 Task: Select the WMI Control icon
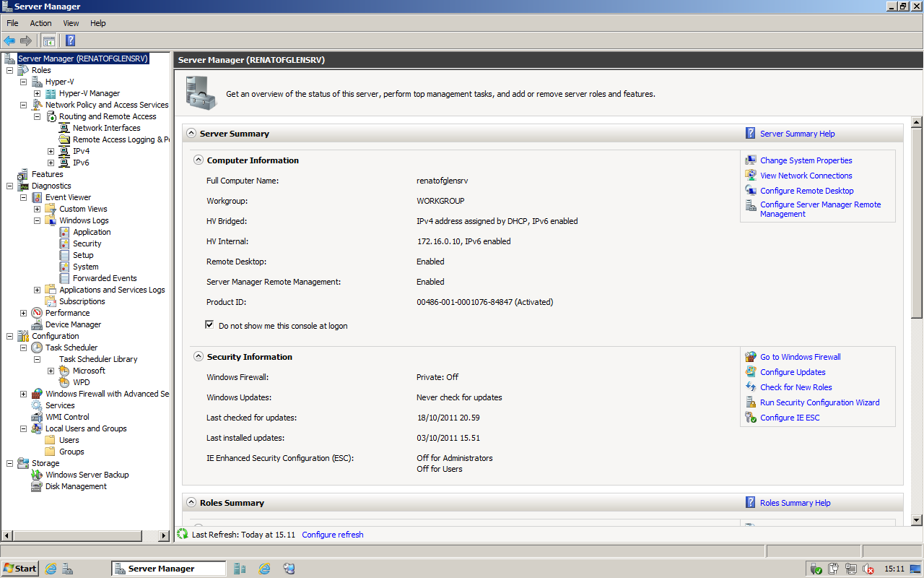tap(37, 417)
